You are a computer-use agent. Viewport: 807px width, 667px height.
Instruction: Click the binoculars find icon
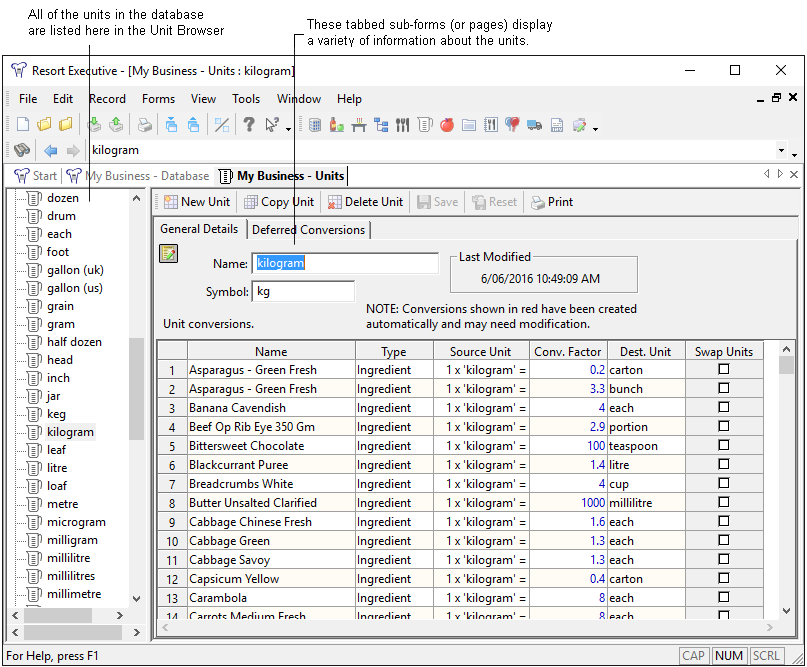(22, 150)
